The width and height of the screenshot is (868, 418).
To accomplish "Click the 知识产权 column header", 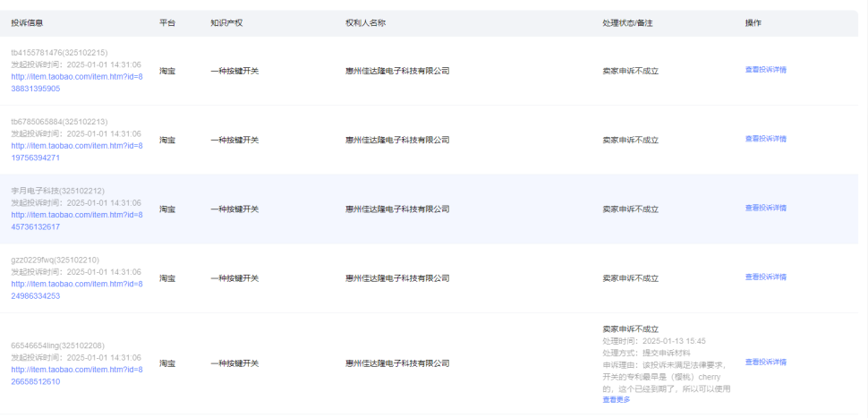I will coord(226,22).
